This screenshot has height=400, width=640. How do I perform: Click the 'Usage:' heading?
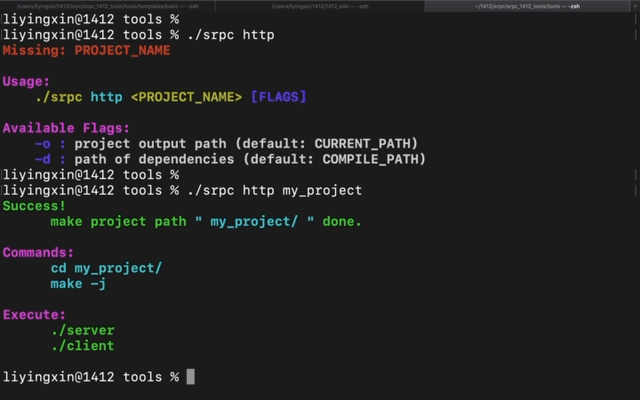(26, 82)
